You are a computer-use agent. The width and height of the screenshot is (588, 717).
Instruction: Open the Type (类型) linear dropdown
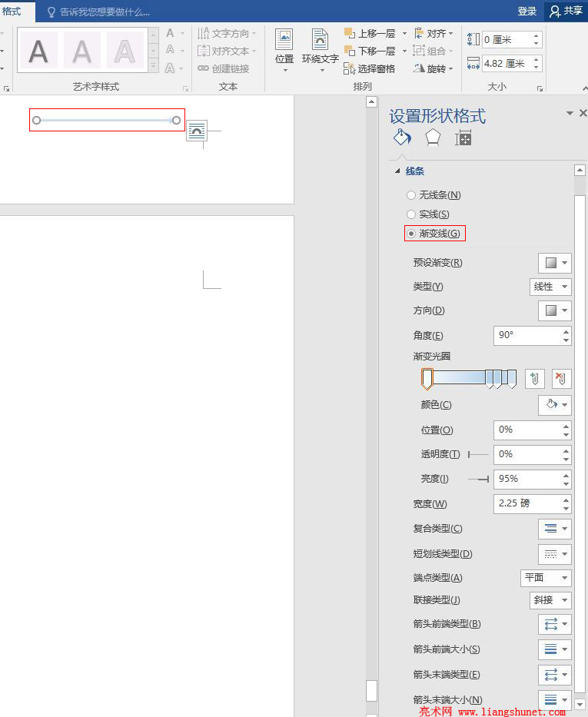550,287
